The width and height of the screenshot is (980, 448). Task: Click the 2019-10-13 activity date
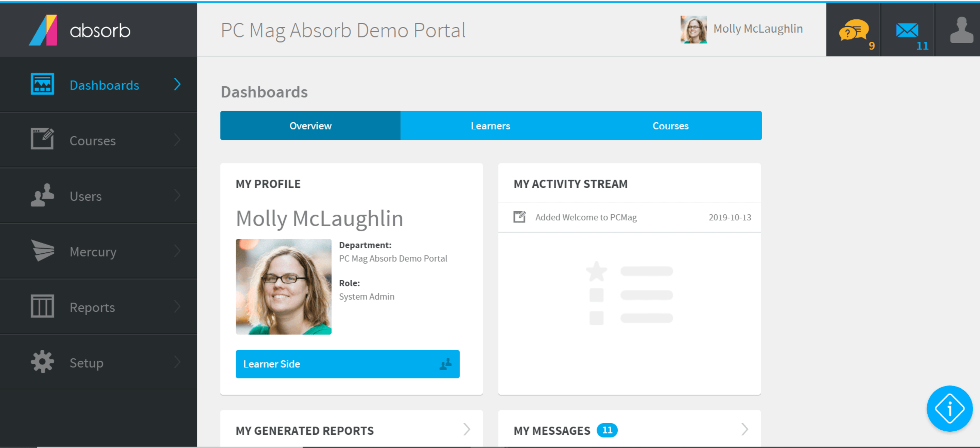[x=730, y=217]
